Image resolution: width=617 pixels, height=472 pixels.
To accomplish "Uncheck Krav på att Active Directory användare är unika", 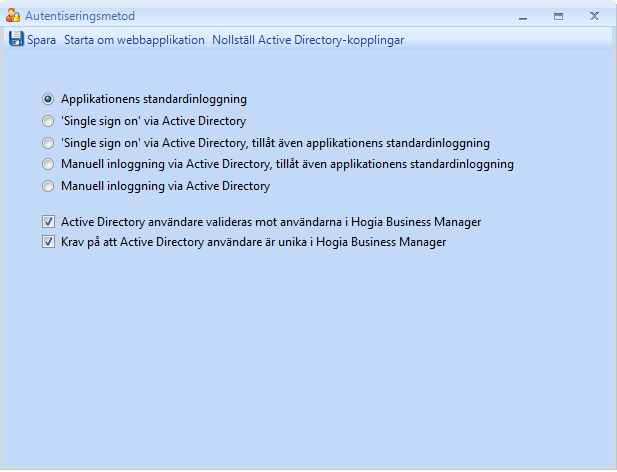I will tap(48, 242).
